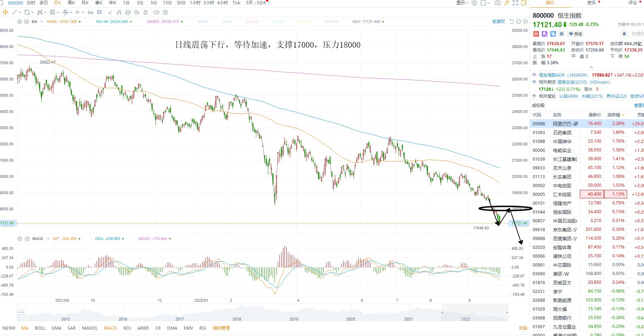Select the magnet snap tool icon
644x336 pixels.
pyautogui.click(x=119, y=12)
